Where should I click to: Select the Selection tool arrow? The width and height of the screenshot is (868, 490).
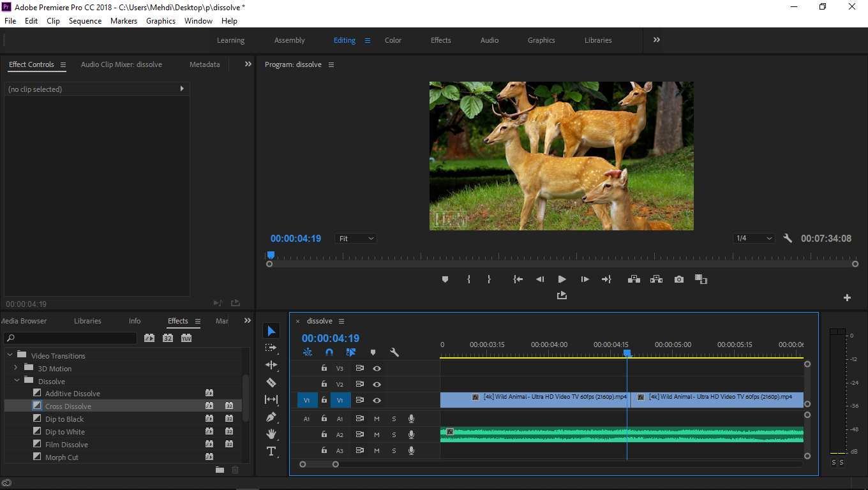pyautogui.click(x=271, y=330)
